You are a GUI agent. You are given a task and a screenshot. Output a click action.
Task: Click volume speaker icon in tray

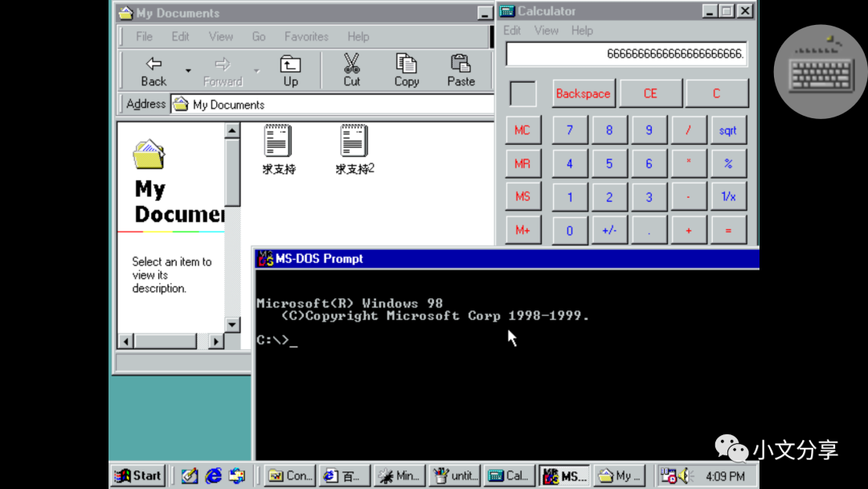click(686, 475)
